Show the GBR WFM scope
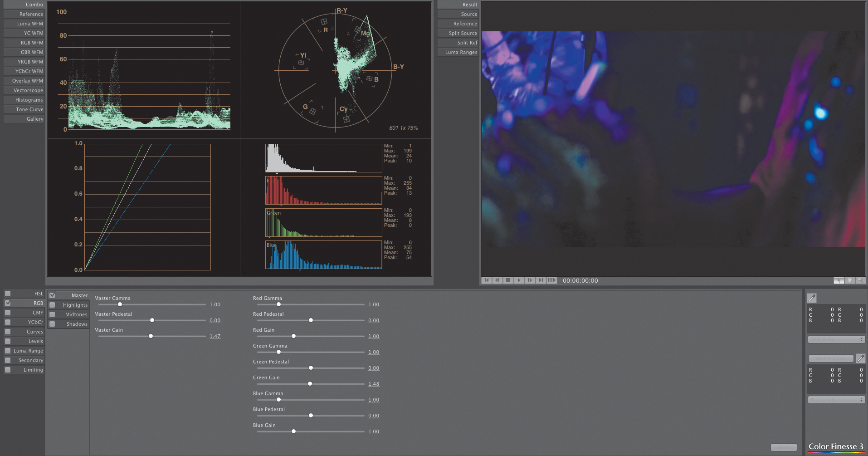This screenshot has width=868, height=456. point(24,52)
